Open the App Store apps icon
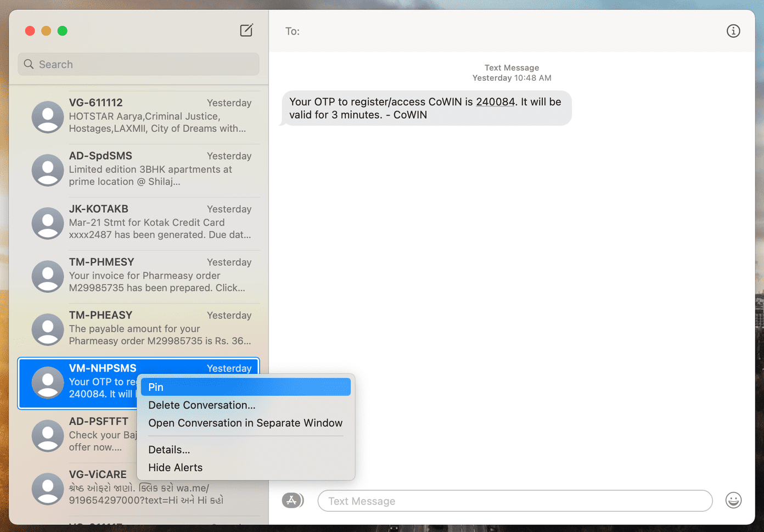This screenshot has height=532, width=764. click(x=293, y=500)
